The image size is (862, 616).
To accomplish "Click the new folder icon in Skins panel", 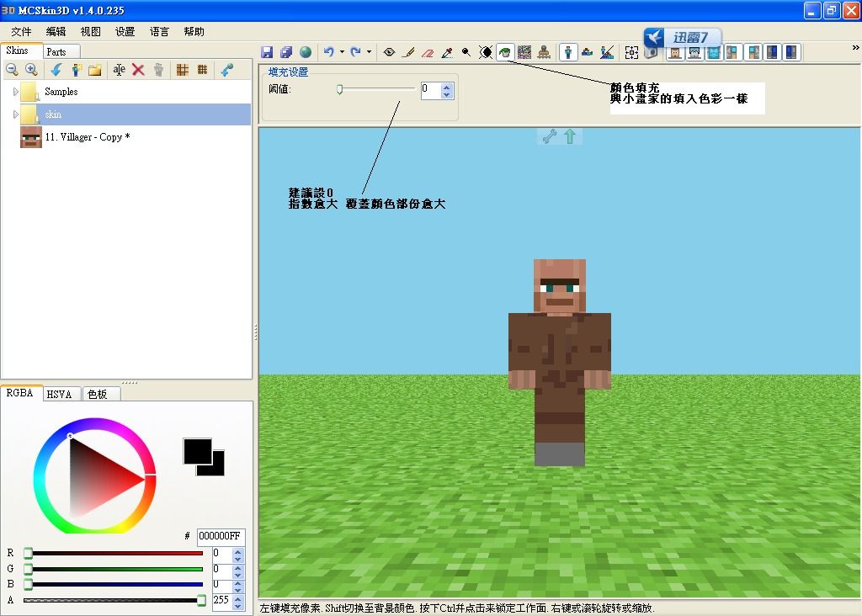I will pos(95,71).
